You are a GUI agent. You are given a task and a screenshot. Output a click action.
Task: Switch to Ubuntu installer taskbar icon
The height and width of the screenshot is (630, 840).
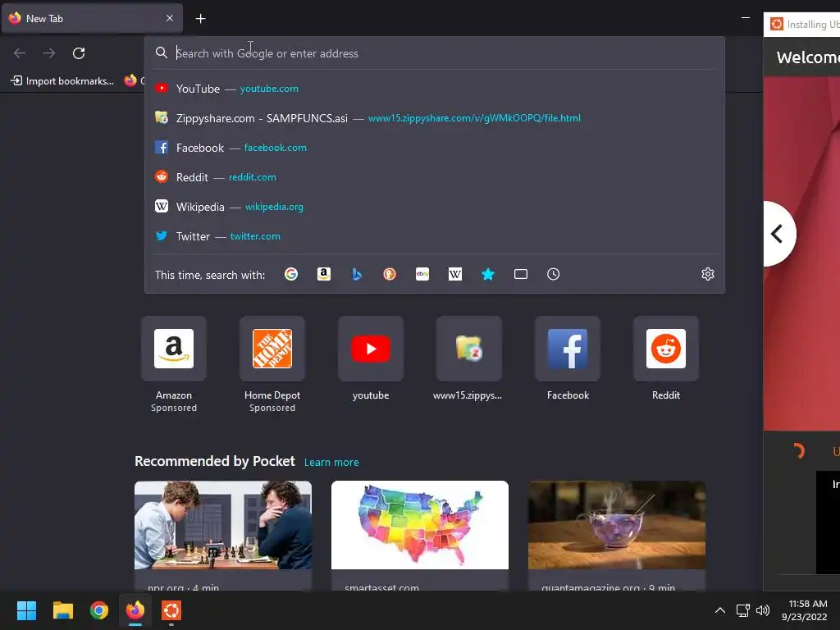click(x=171, y=610)
